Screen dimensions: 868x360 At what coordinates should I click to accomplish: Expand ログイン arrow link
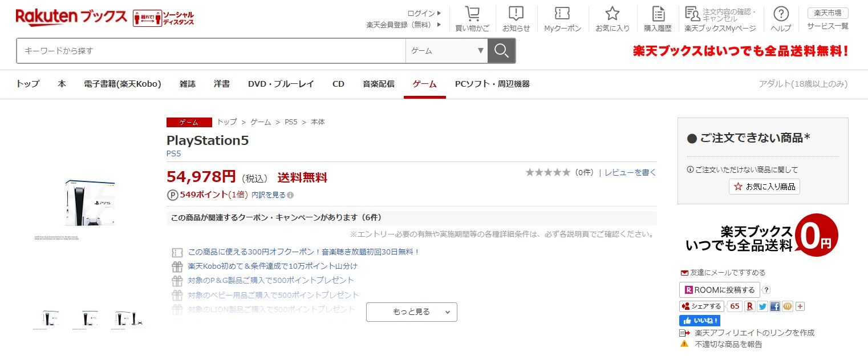point(425,13)
